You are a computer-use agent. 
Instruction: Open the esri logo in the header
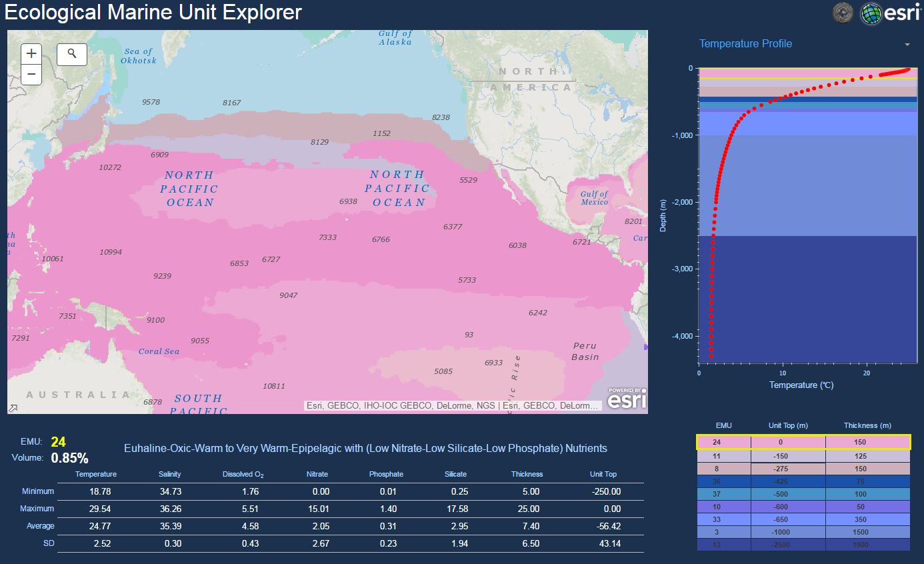(891, 13)
